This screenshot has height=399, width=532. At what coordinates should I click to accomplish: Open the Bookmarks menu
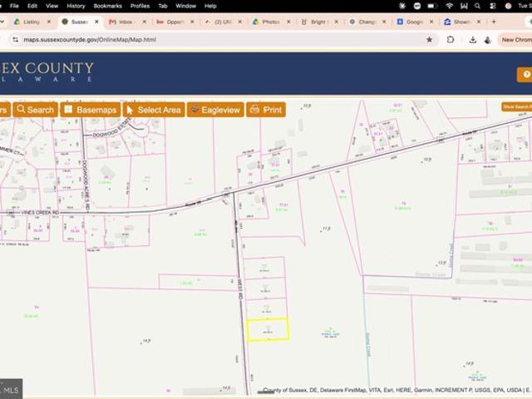pos(107,6)
